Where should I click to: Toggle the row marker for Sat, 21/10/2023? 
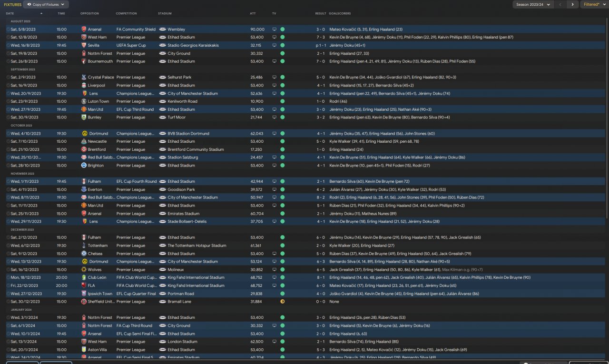8,149
